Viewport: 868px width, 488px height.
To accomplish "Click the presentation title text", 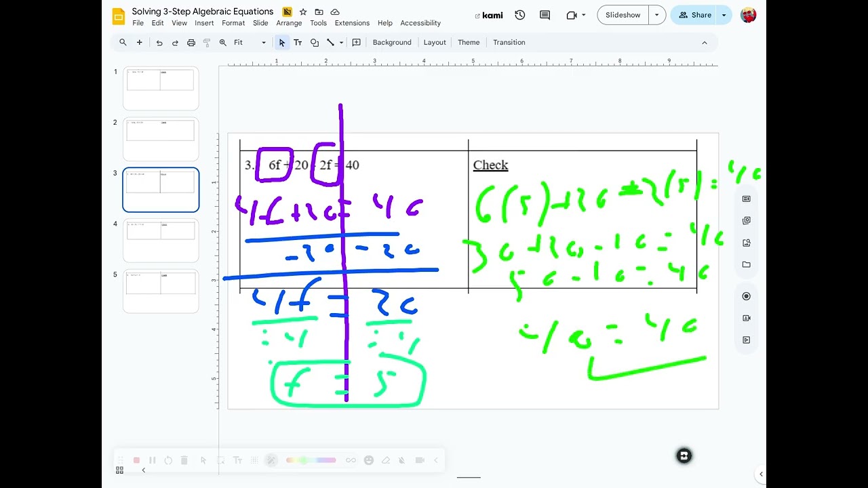I will pos(203,12).
